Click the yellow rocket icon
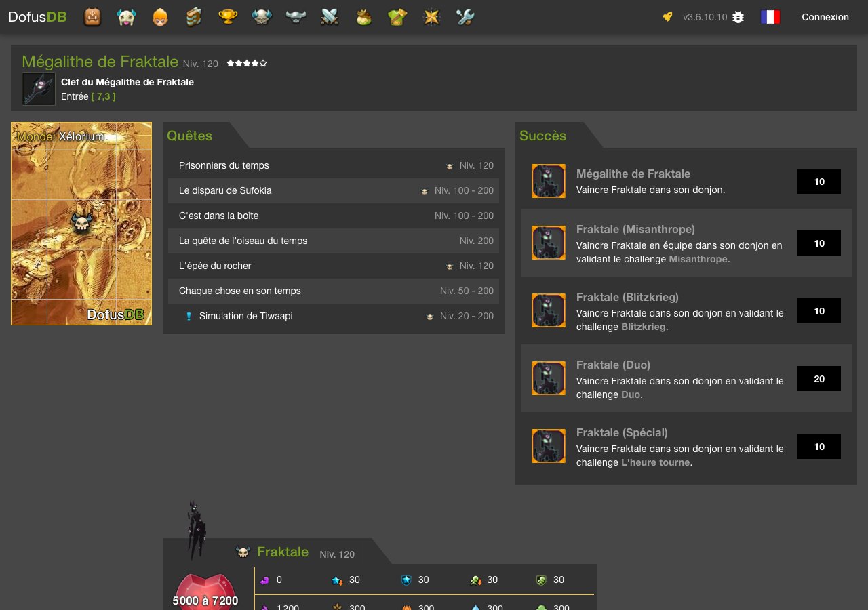The height and width of the screenshot is (610, 868). pyautogui.click(x=668, y=17)
